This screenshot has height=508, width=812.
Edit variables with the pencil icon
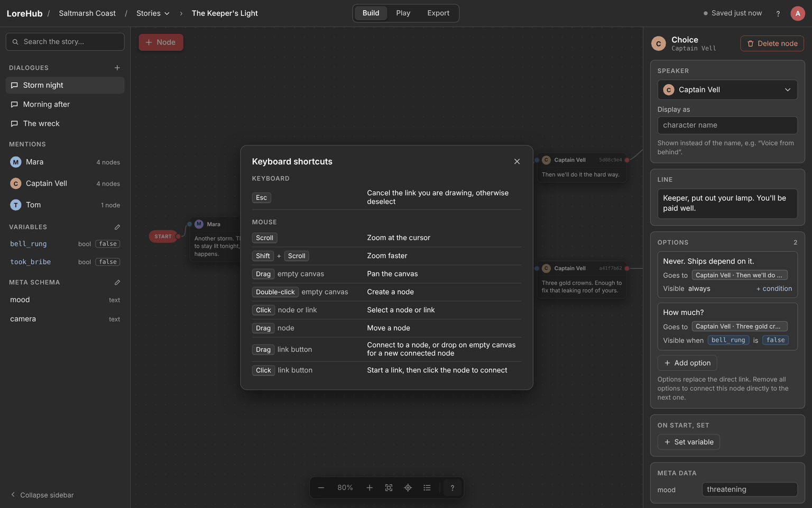pyautogui.click(x=117, y=227)
